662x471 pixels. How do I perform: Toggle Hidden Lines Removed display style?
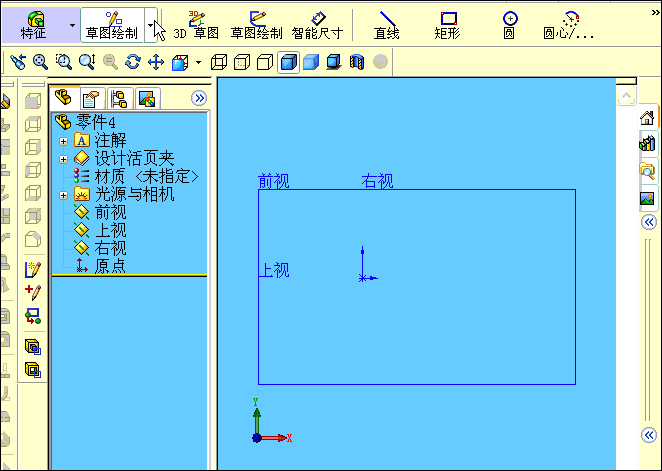tap(265, 62)
